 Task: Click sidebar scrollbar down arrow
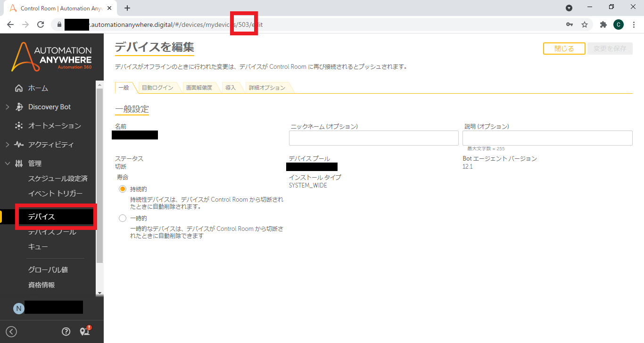99,293
